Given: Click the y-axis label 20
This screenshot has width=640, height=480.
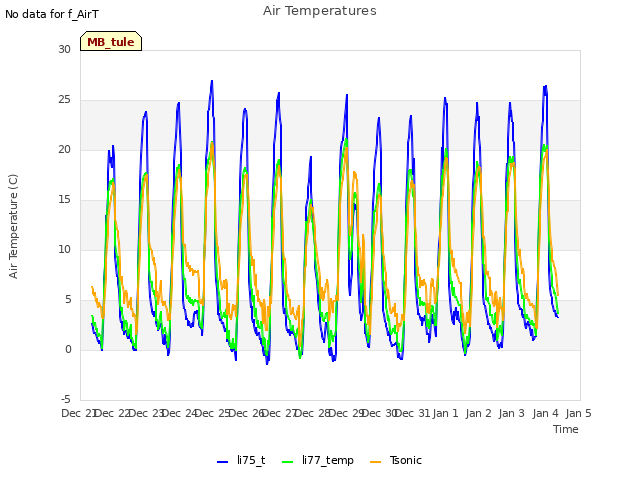Looking at the screenshot, I should 64,150.
